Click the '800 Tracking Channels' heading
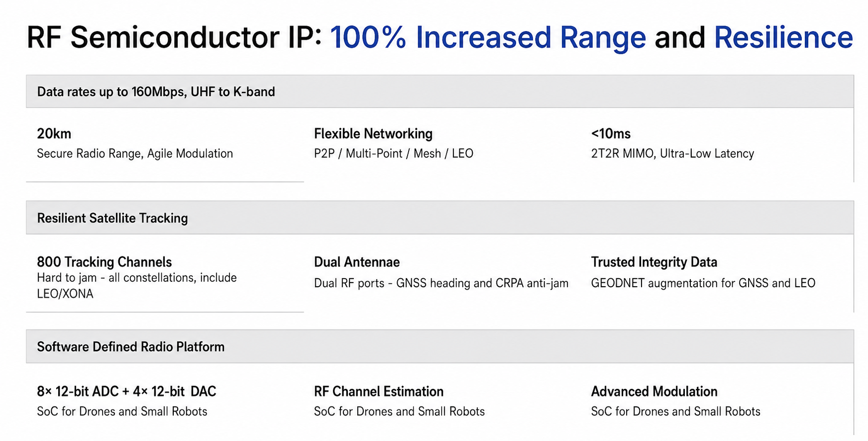The image size is (868, 441). pos(104,262)
